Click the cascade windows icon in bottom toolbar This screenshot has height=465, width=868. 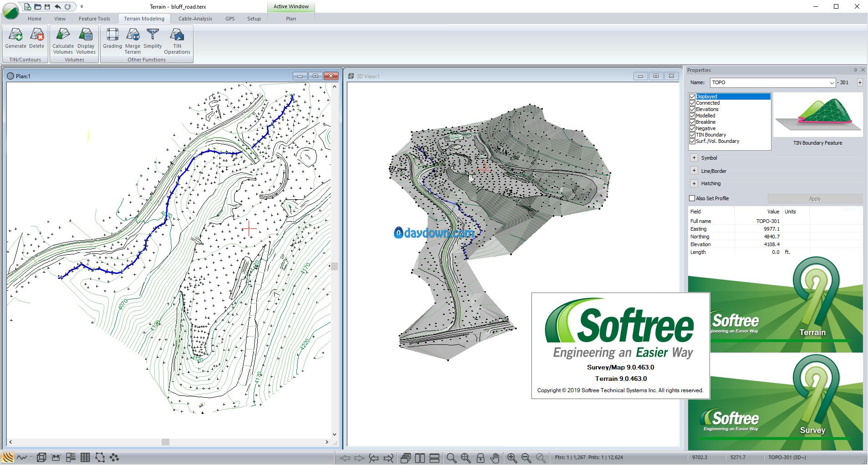[x=405, y=458]
